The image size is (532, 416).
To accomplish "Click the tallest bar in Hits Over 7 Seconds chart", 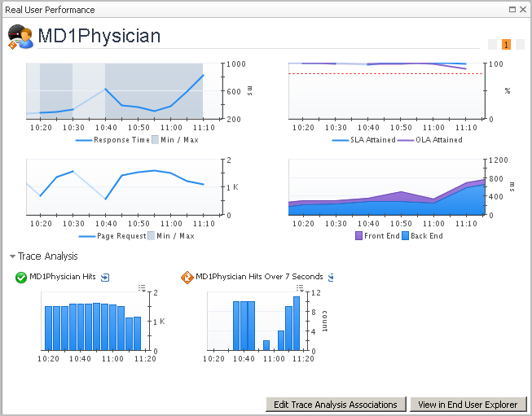I will [297, 323].
